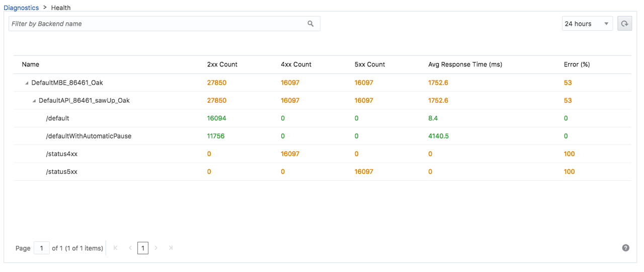This screenshot has width=644, height=272.
Task: Select the /status4xx endpoint row
Action: click(x=61, y=154)
